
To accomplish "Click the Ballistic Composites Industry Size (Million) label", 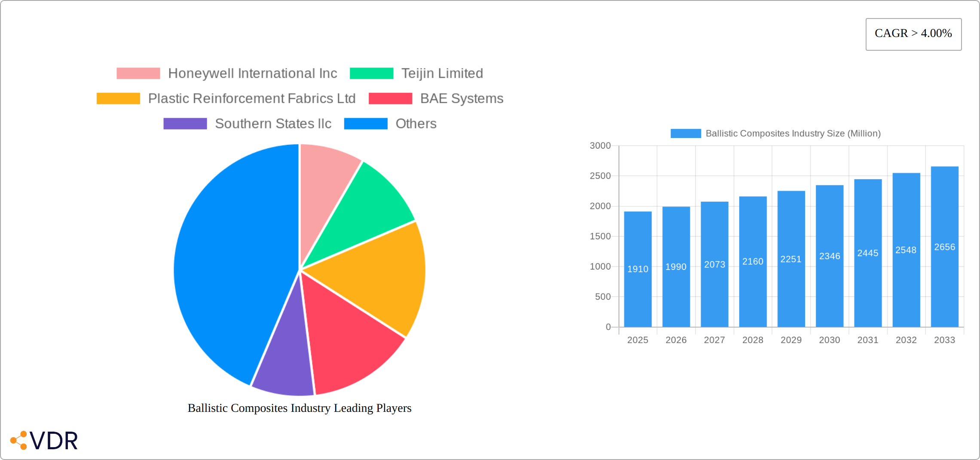I will click(793, 134).
